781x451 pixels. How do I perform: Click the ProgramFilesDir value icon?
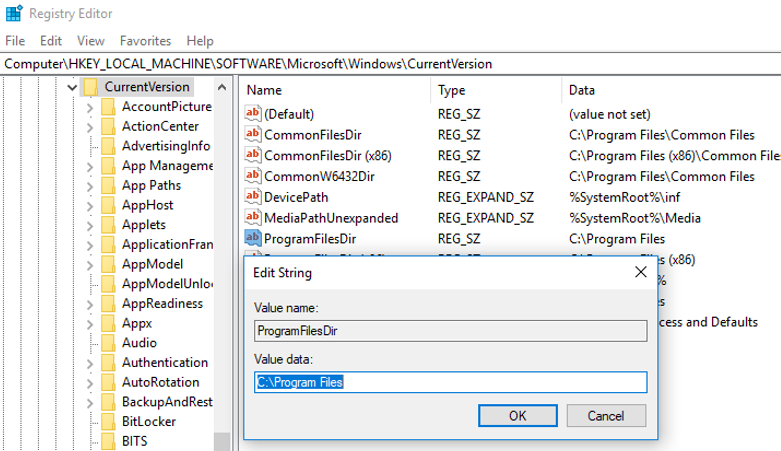point(253,238)
